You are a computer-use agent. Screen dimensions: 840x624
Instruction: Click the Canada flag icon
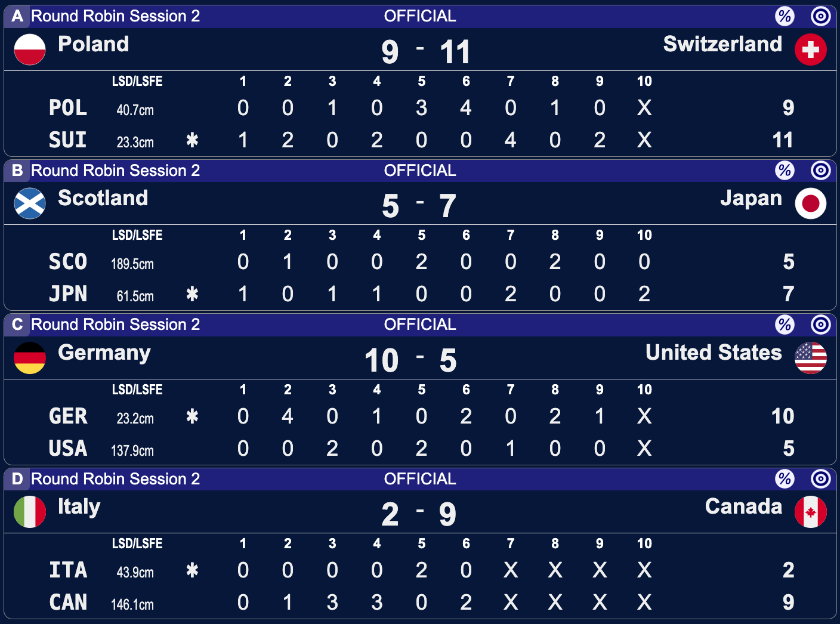click(810, 512)
